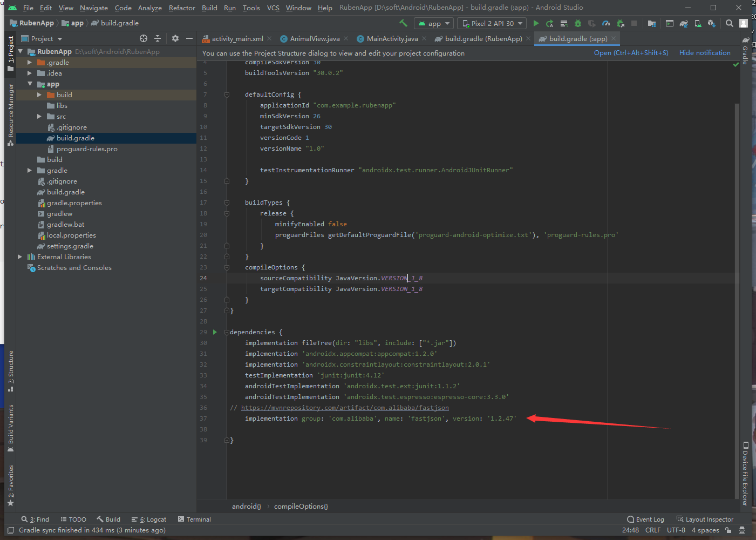Open the Pixel 2 API 30 device dropdown

pyautogui.click(x=492, y=23)
